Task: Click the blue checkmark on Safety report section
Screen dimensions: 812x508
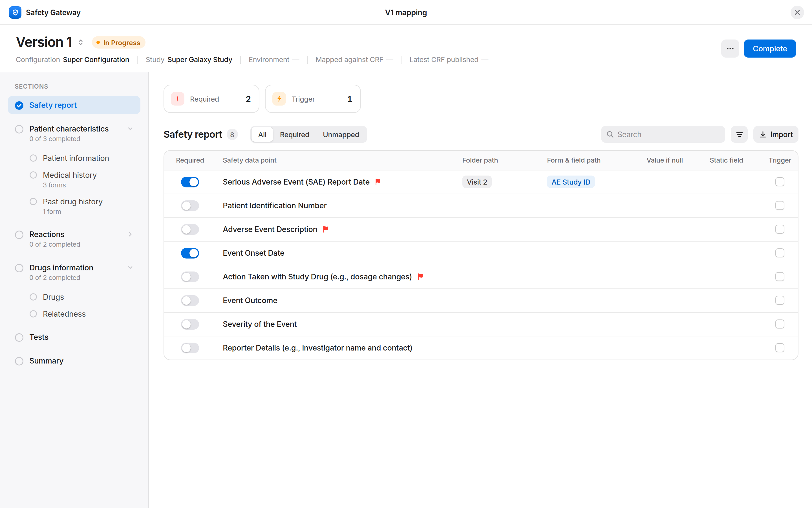Action: 19,105
